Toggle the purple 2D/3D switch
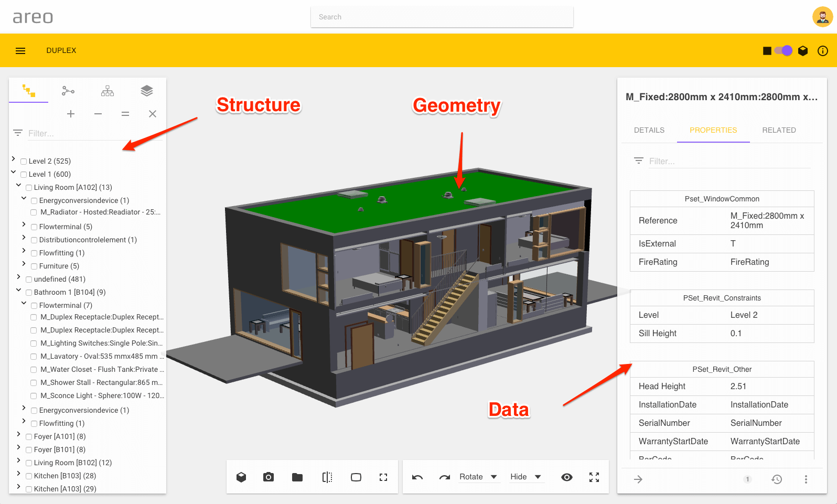This screenshot has height=504, width=837. 784,51
